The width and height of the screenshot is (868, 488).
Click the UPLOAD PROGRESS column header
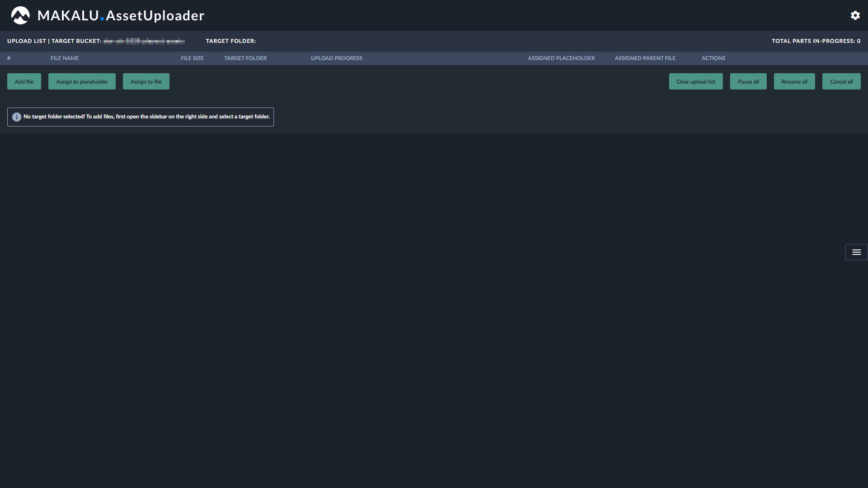tap(336, 58)
